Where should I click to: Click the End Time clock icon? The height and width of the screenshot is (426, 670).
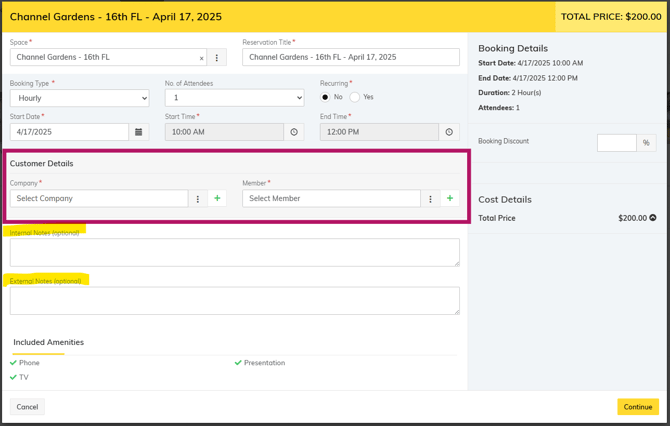pos(449,132)
